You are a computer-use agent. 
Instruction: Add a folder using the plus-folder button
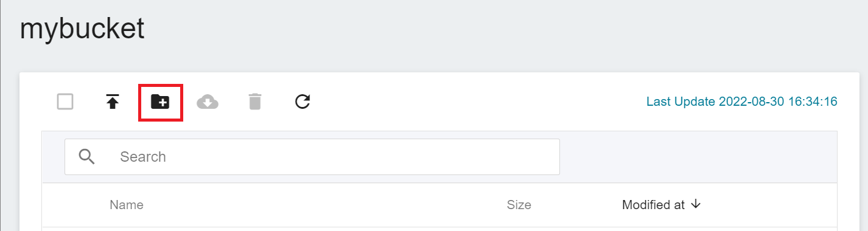(x=160, y=102)
